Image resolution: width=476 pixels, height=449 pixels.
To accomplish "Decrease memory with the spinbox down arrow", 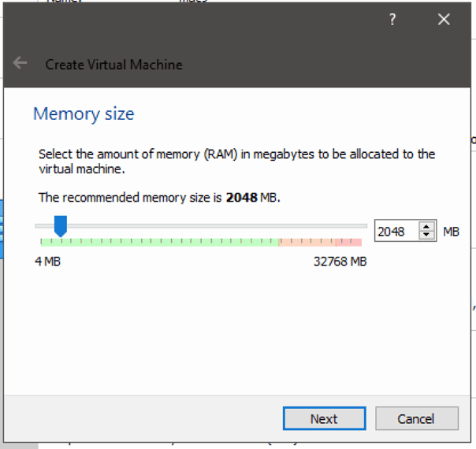I will (x=426, y=236).
